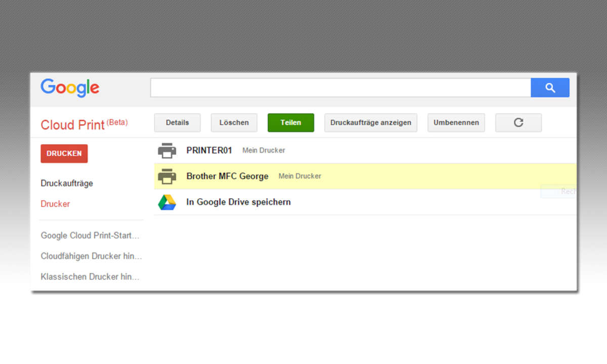Click Klassischen Drucker hin… link

[90, 277]
